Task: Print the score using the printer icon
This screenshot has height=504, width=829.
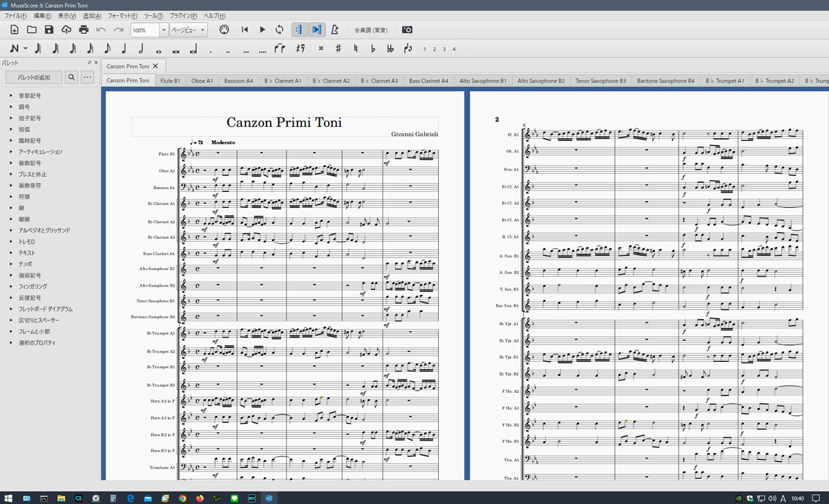Action: [84, 30]
